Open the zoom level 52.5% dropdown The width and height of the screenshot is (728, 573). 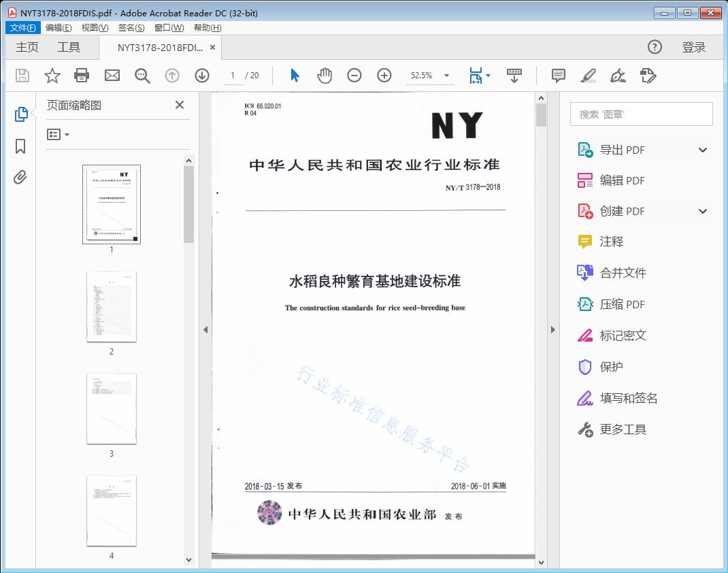coord(446,76)
